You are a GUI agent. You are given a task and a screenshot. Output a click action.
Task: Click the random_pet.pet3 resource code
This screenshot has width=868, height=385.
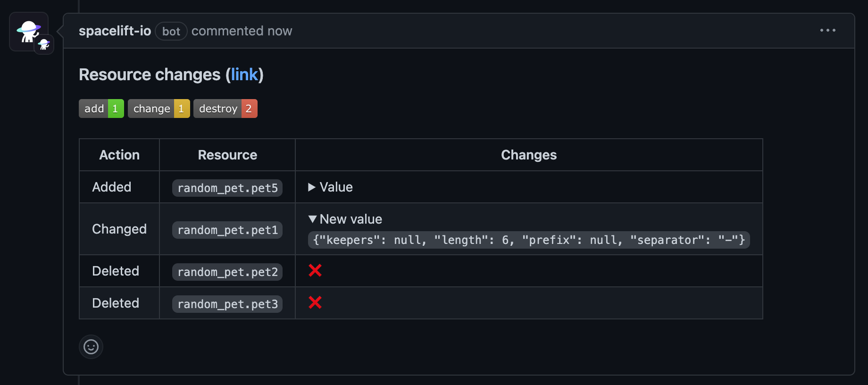tap(227, 304)
